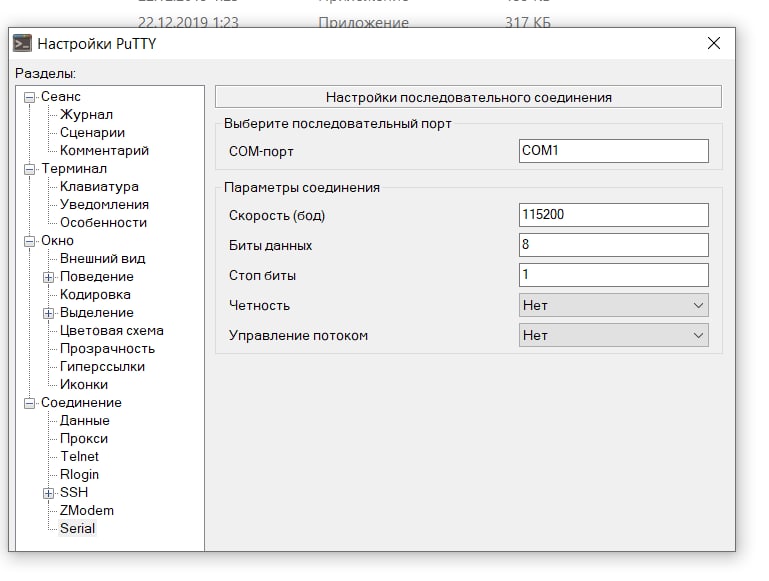Collapse the Терминал tree branch
The height and width of the screenshot is (581, 769).
pyautogui.click(x=29, y=169)
